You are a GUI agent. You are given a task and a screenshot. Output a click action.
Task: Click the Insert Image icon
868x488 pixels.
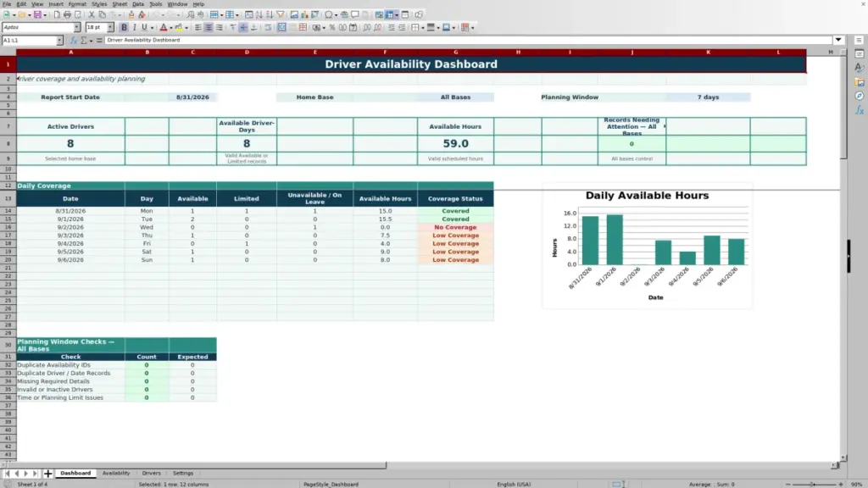[294, 14]
